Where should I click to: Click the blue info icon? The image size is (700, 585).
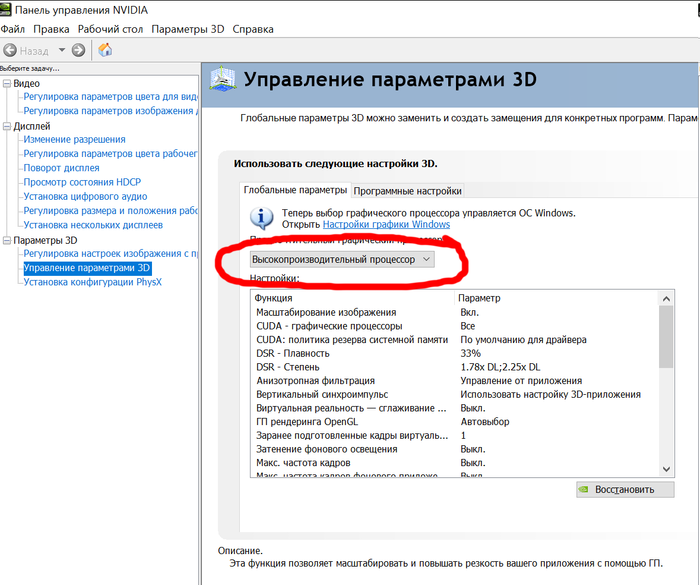pos(262,218)
